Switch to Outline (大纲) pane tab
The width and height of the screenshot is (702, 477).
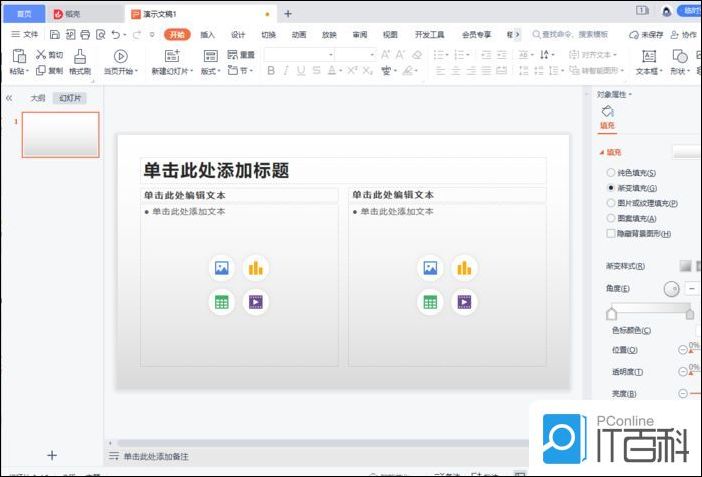click(38, 98)
